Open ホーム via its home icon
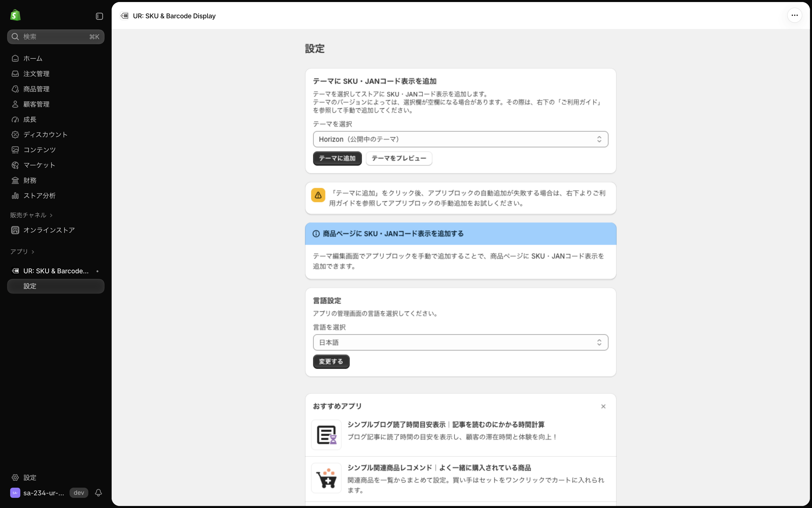 15,58
